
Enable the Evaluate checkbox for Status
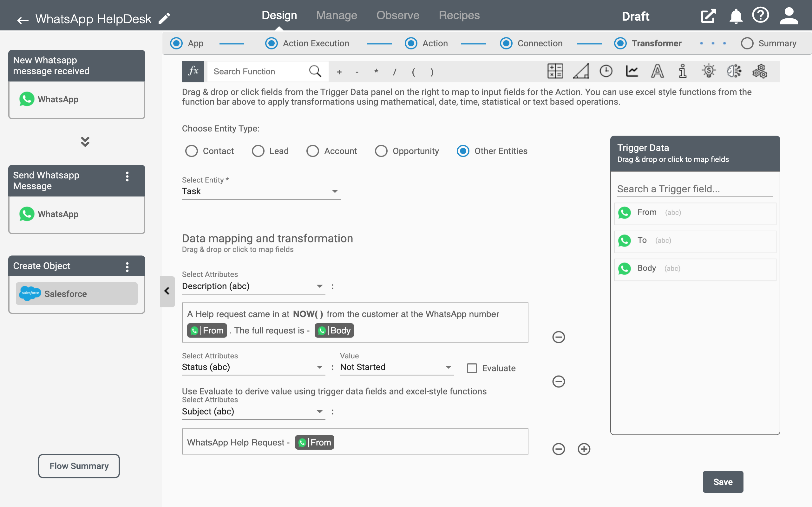472,368
